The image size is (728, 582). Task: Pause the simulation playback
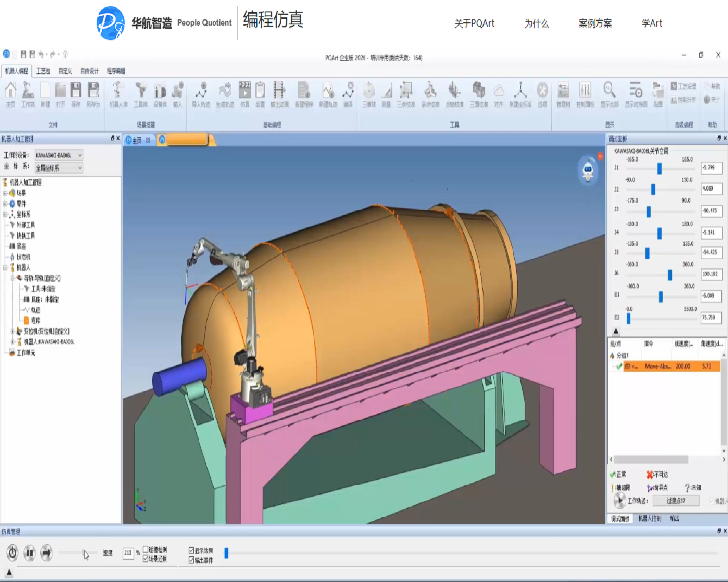pos(30,553)
